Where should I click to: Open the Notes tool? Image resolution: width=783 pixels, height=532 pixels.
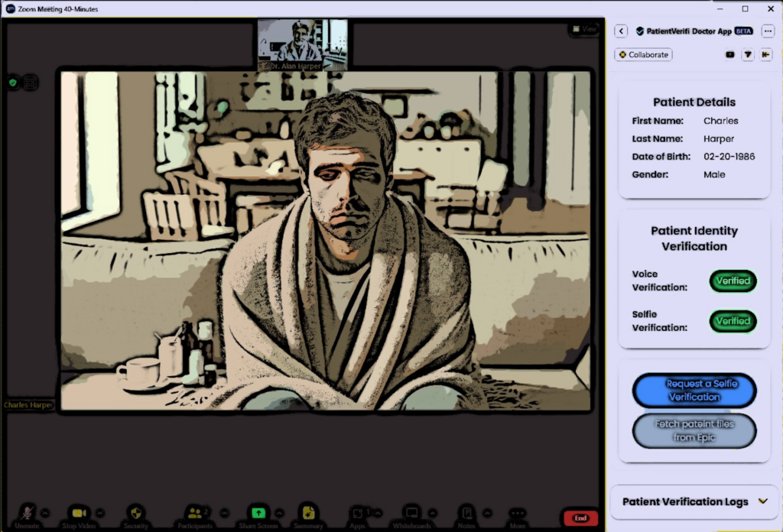[466, 514]
